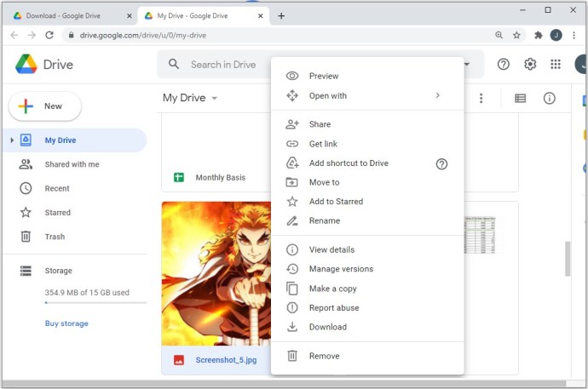Expand the Open with submenu
This screenshot has height=389, width=588.
pos(438,95)
